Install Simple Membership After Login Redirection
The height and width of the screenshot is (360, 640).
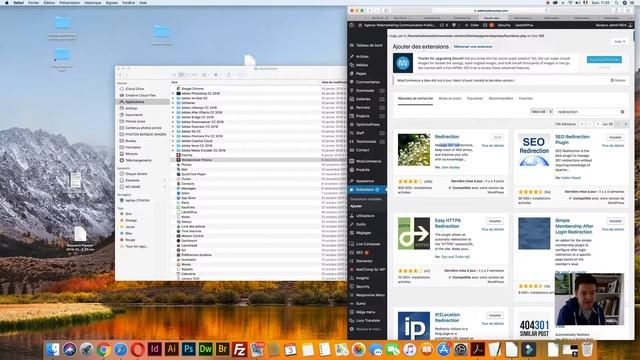[x=615, y=221]
